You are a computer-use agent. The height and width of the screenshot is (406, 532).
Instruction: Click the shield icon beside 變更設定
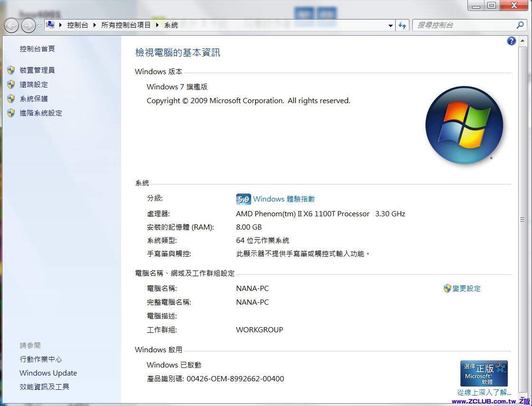[447, 289]
